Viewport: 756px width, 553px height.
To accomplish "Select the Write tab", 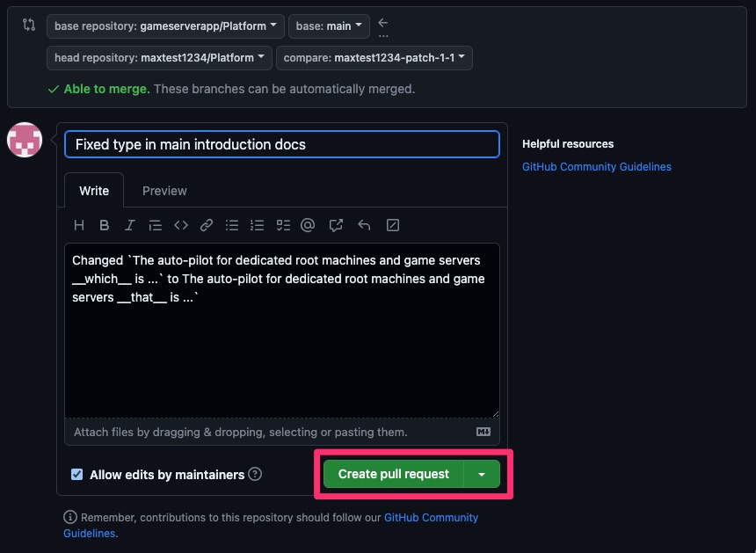I will tap(94, 191).
